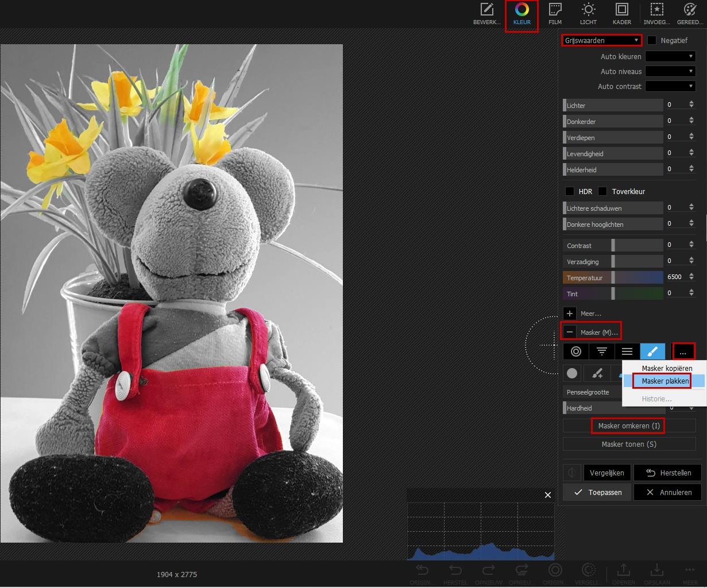Collapse the Masker (M) section
Screen dimensions: 707x588
tap(570, 332)
